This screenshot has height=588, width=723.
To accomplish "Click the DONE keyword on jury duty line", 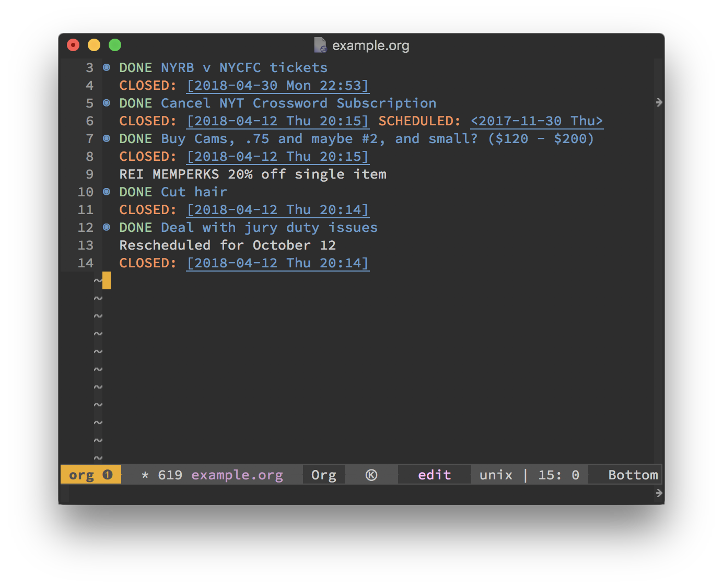I will pyautogui.click(x=136, y=228).
